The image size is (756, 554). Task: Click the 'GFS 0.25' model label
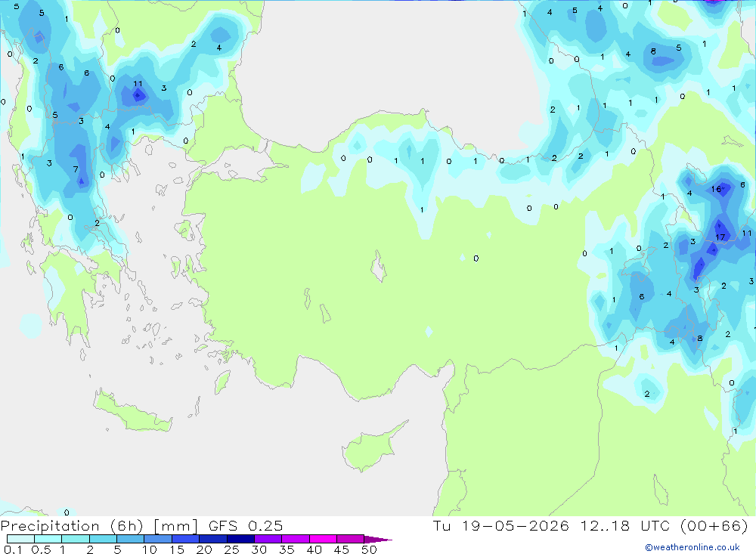[246, 525]
